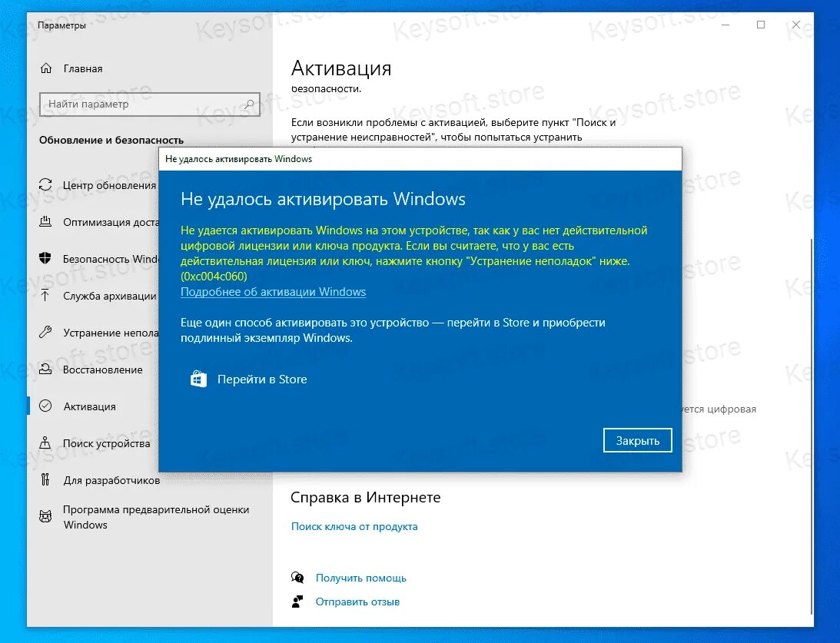The image size is (840, 643).
Task: Click the Activation checkmark circle icon
Action: point(45,406)
